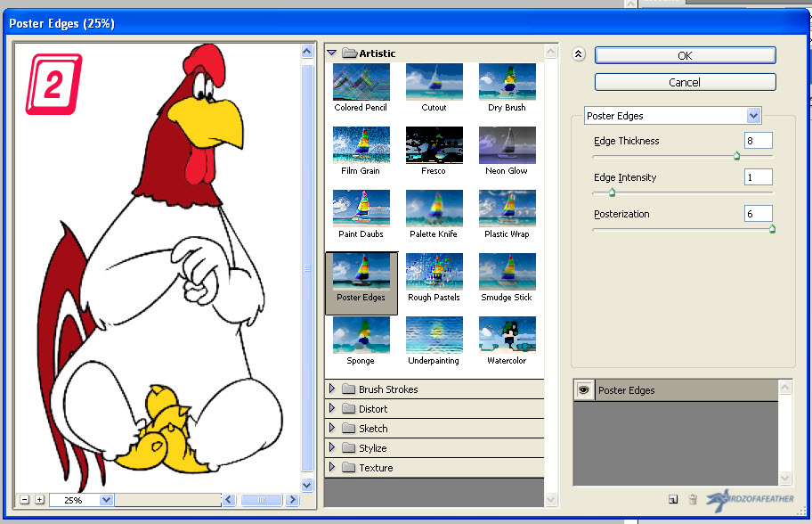
Task: Expand the Brush Strokes folder
Action: (x=332, y=389)
